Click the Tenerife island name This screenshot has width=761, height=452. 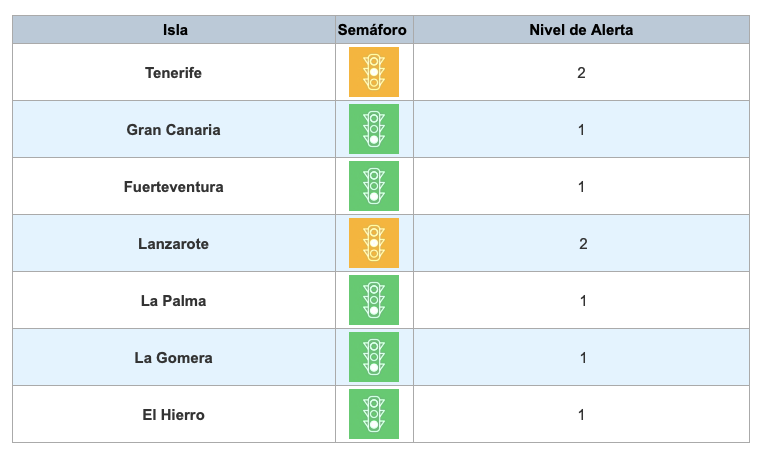click(x=173, y=73)
